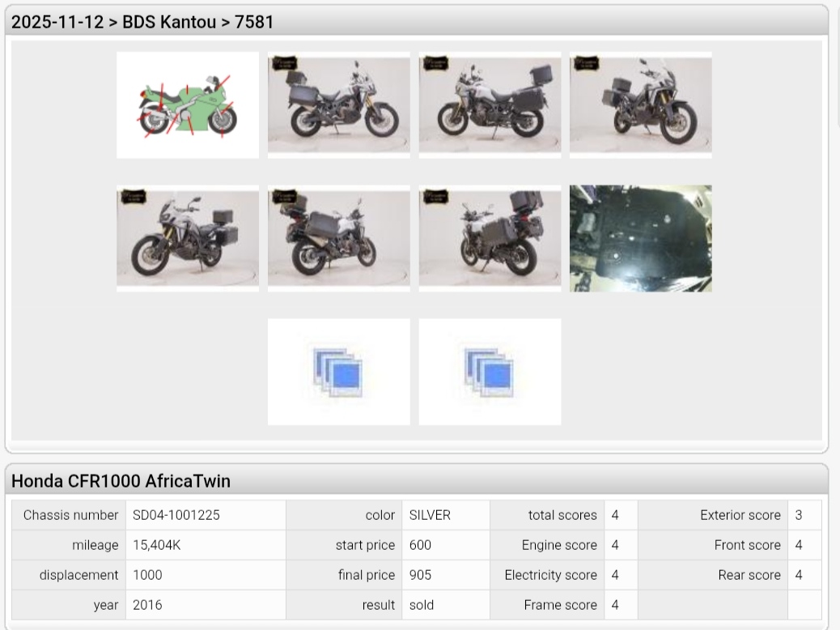Image resolution: width=840 pixels, height=630 pixels.
Task: Click the first blue image-stack placeholder icon
Action: pyautogui.click(x=338, y=372)
